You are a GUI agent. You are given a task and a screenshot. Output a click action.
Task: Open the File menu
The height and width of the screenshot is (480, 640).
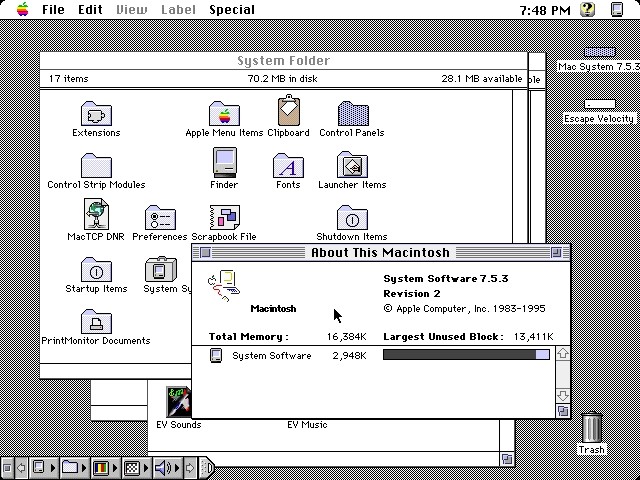point(53,10)
